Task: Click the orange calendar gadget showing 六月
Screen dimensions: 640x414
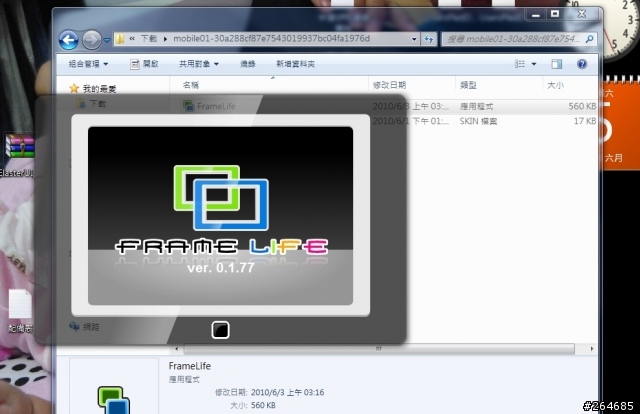Action: (x=621, y=122)
